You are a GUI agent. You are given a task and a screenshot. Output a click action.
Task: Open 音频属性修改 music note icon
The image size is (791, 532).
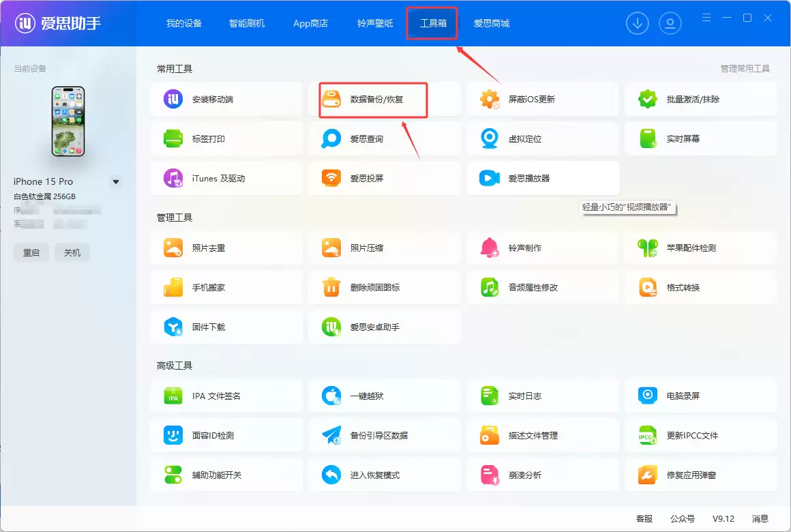pyautogui.click(x=490, y=287)
